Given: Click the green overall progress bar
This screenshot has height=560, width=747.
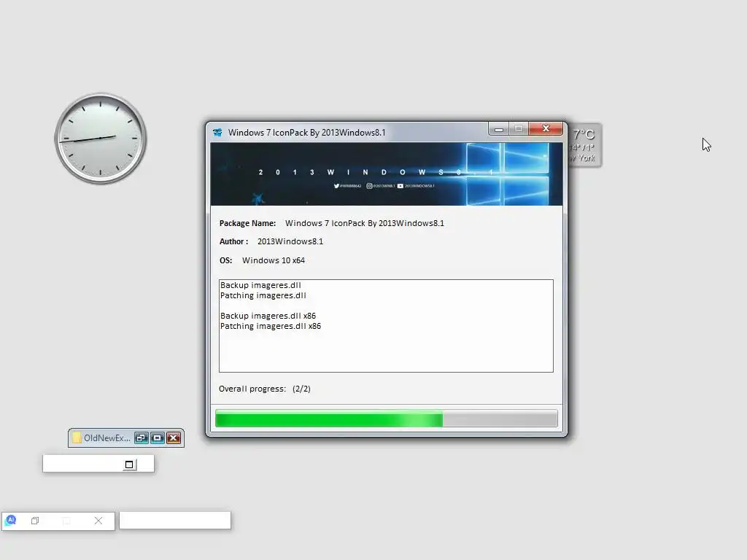Looking at the screenshot, I should tap(387, 419).
